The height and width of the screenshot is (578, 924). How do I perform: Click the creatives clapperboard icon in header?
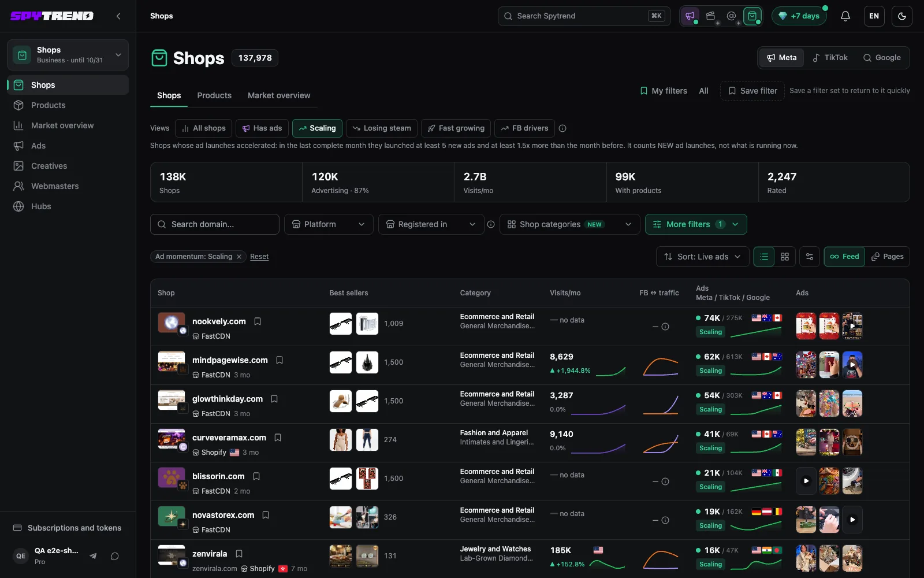coord(711,16)
